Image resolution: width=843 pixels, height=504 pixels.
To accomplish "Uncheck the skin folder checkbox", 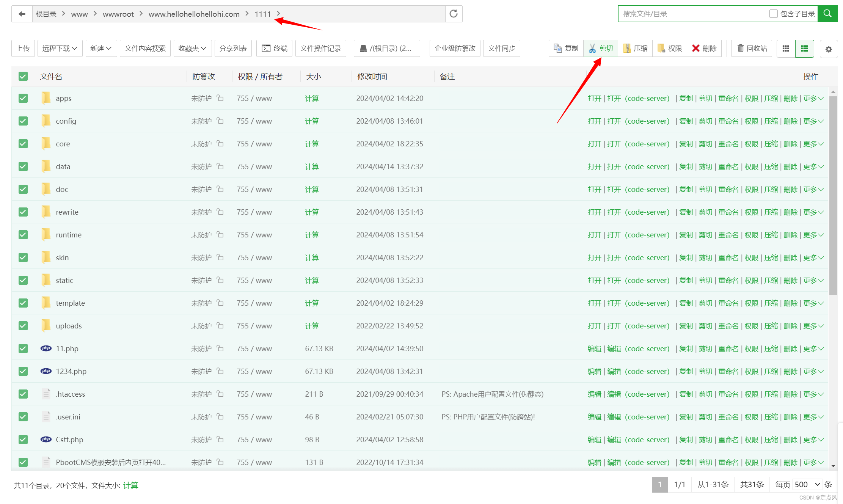I will click(x=23, y=257).
